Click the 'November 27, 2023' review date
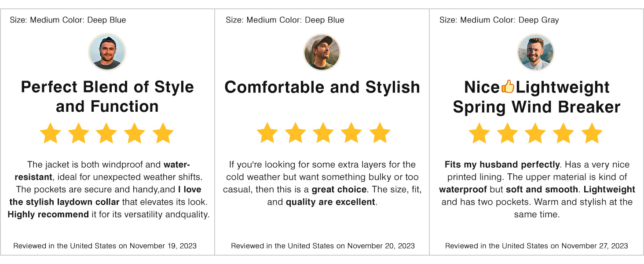This screenshot has height=264, width=644. (x=595, y=246)
